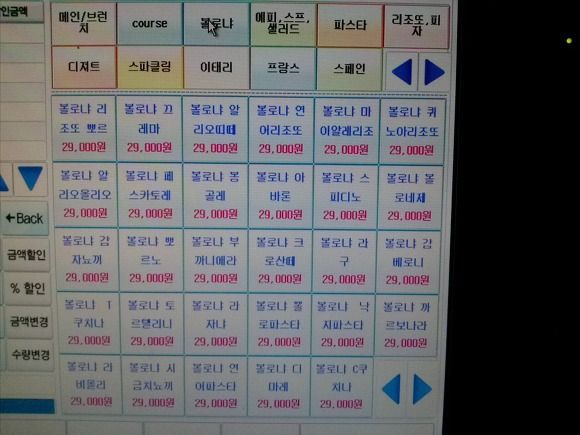Viewport: 580px width, 435px height.
Task: Add 볼로냐 깔베로니 to order
Action: (408, 263)
